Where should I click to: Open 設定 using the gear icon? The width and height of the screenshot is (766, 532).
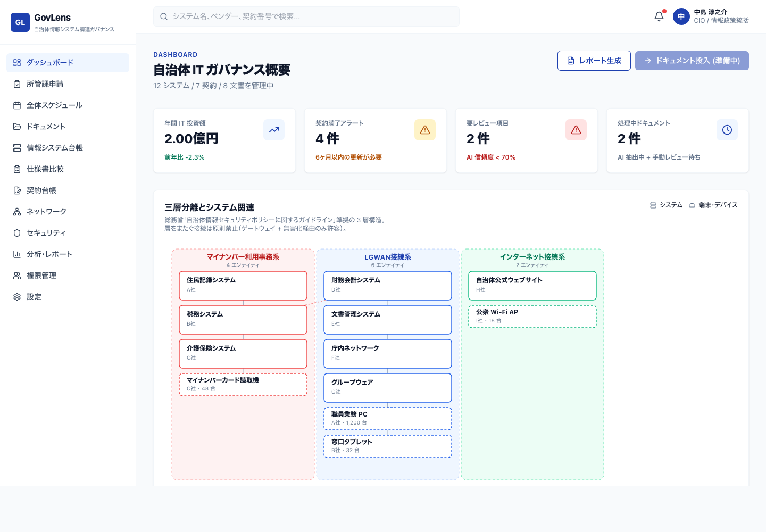(x=16, y=297)
